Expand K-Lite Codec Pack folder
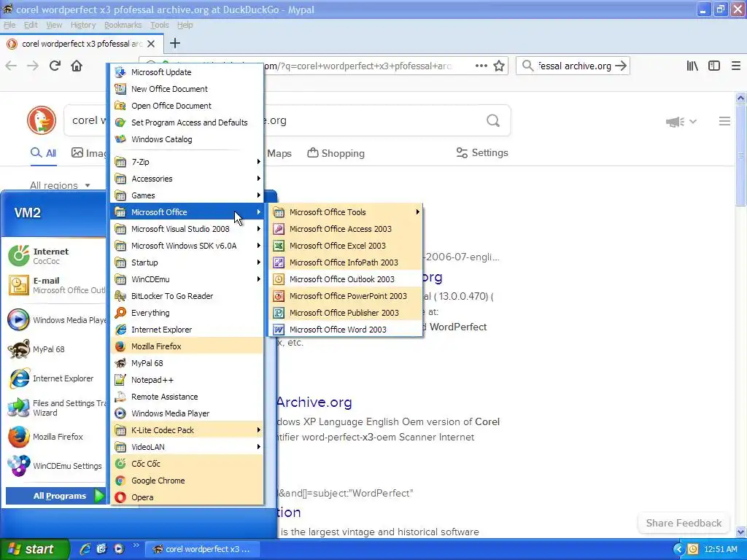747x560 pixels. coord(187,430)
